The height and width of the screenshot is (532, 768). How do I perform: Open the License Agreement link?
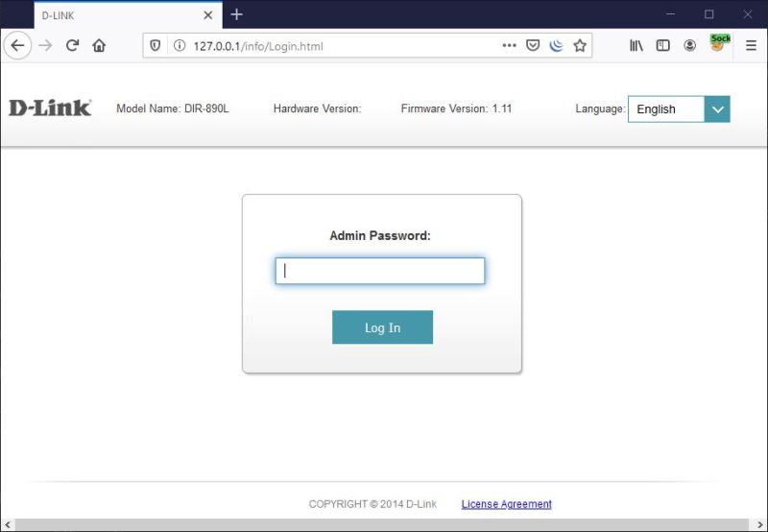click(x=507, y=504)
